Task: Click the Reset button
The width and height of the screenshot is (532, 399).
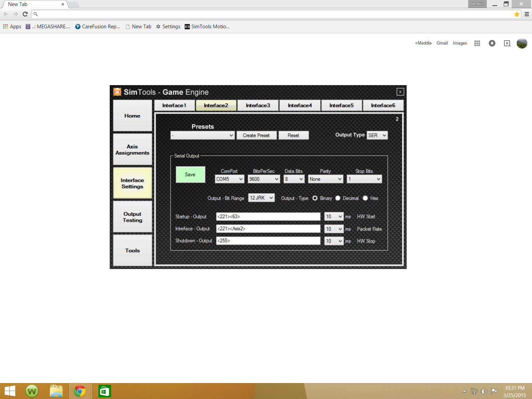Action: [x=293, y=135]
